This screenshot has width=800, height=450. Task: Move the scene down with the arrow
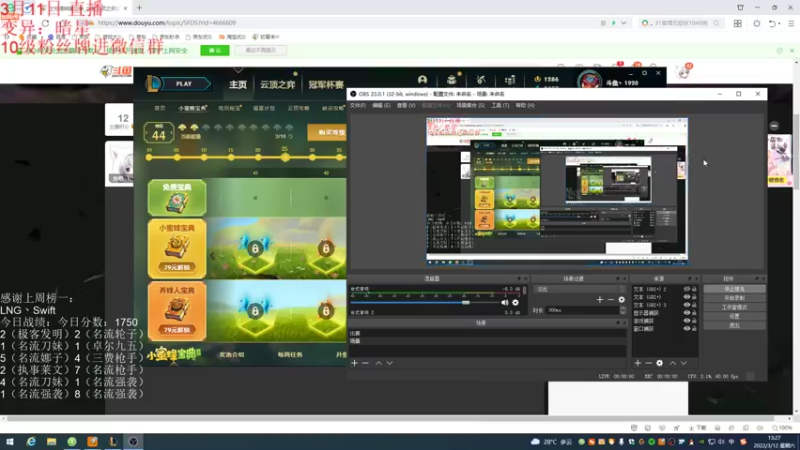pos(390,363)
